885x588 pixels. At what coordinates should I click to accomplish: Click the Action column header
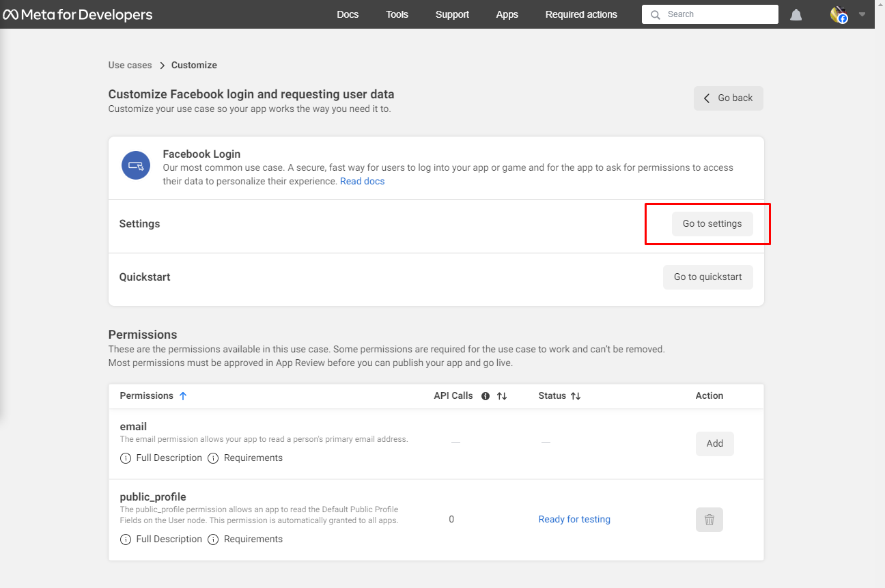[x=710, y=396]
